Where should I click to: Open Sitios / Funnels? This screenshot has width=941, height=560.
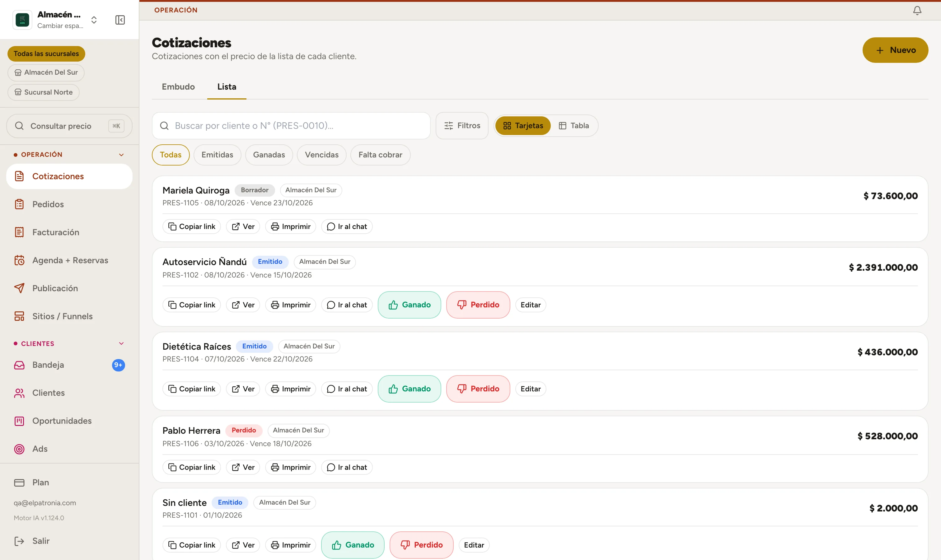coord(69,316)
